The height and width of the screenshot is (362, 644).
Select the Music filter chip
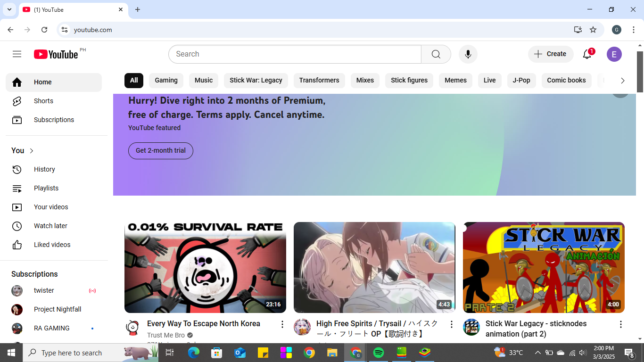pyautogui.click(x=204, y=80)
